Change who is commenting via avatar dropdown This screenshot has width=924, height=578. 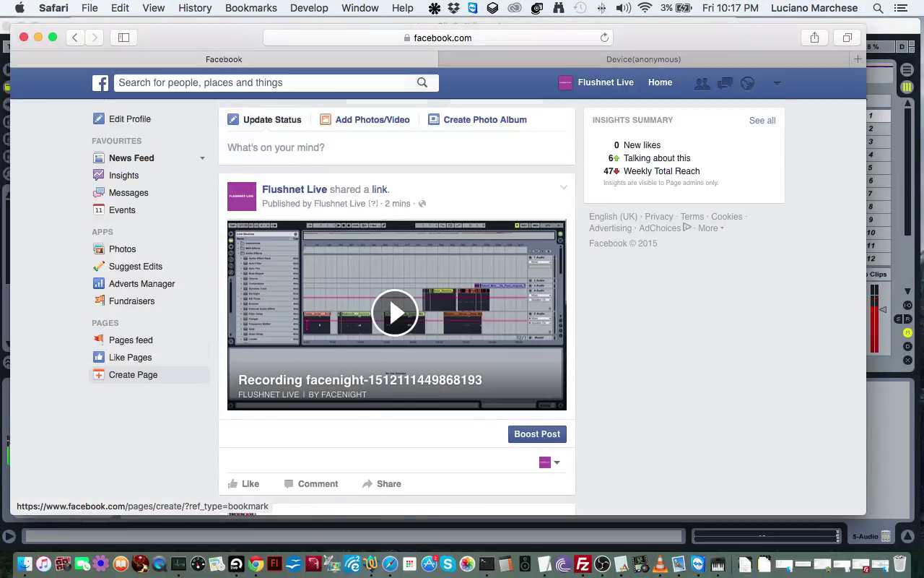click(549, 462)
